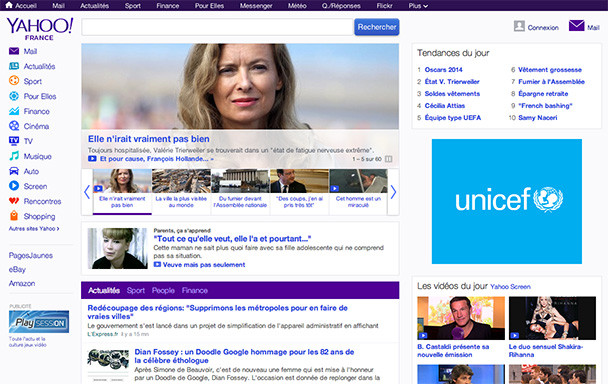Open Q./Réponses in top navigation bar
Viewport: 608px width, 384px height.
click(x=341, y=6)
